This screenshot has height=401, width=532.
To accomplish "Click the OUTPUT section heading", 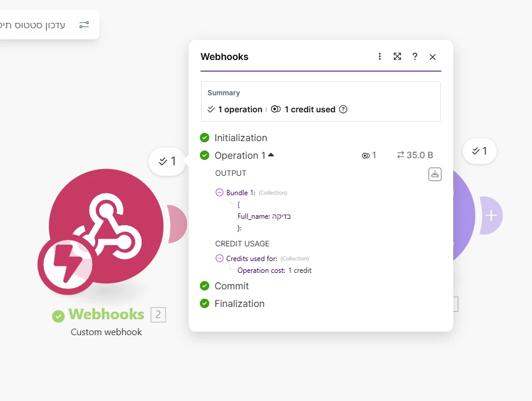I will pyautogui.click(x=230, y=173).
